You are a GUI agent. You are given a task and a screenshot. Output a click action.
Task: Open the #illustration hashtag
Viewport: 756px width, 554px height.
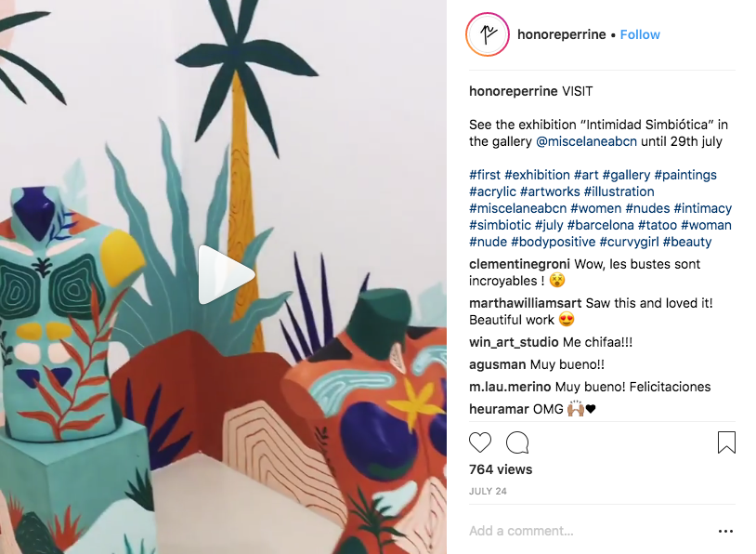pyautogui.click(x=619, y=191)
